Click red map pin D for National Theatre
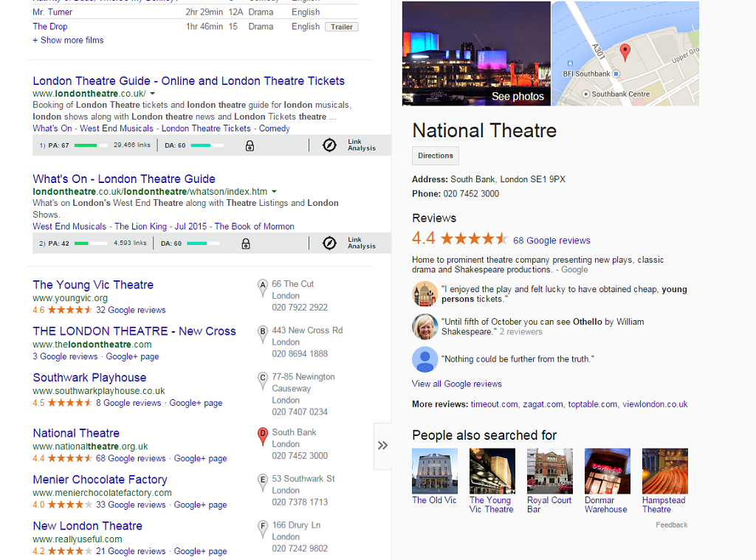The width and height of the screenshot is (756, 560). point(262,436)
